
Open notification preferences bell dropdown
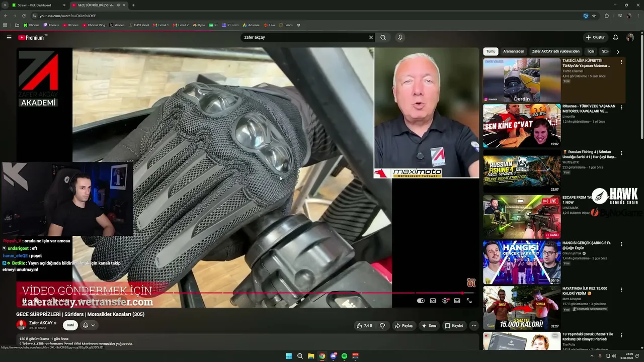pos(89,325)
